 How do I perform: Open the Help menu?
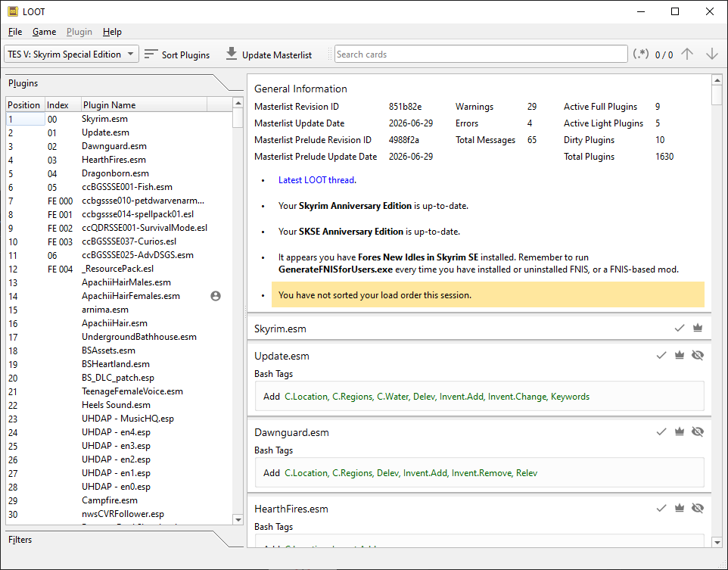[x=112, y=32]
